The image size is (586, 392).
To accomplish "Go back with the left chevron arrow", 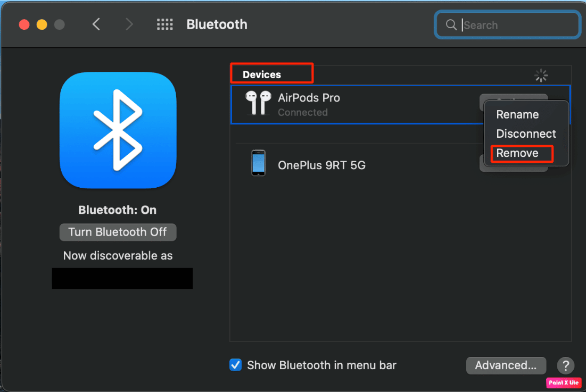I will pos(96,24).
